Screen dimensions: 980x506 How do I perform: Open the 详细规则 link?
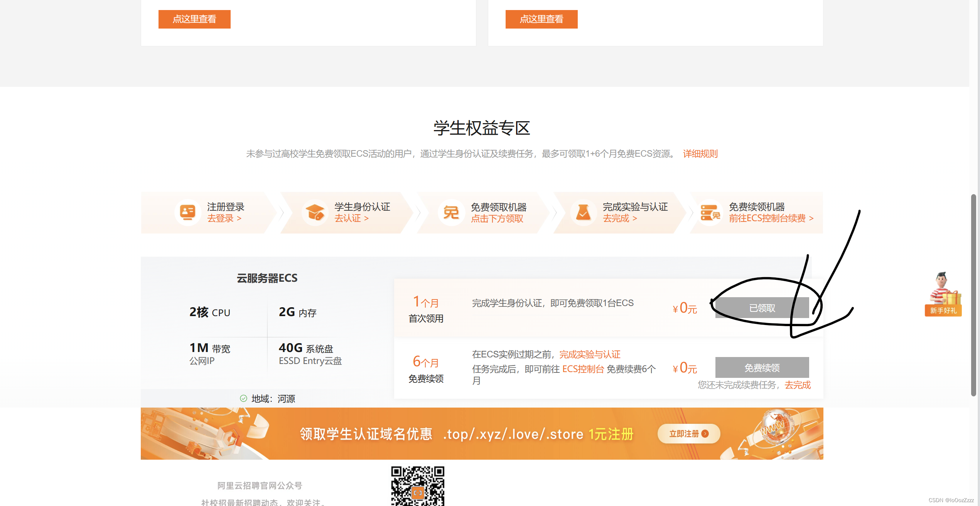[x=700, y=154]
